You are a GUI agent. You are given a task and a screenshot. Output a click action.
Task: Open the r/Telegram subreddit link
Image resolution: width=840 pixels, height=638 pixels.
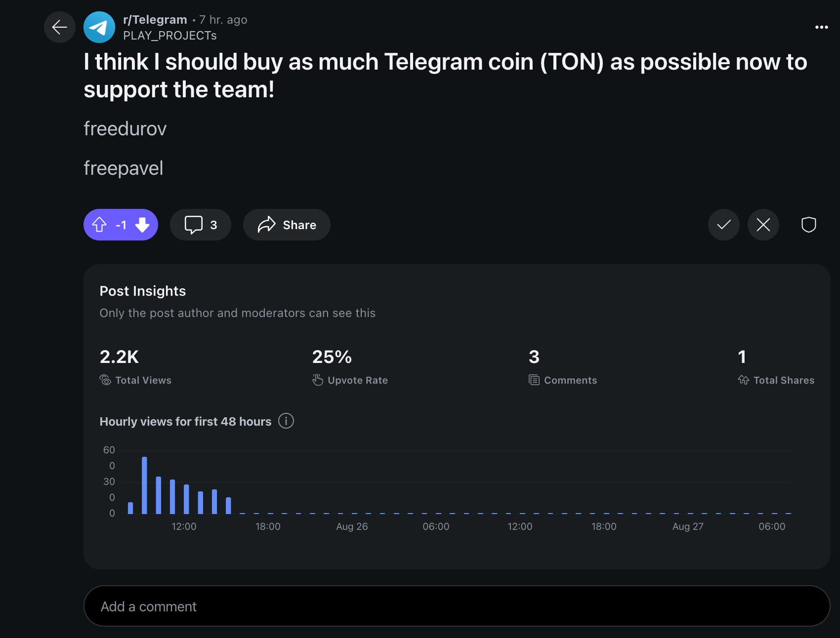[155, 20]
